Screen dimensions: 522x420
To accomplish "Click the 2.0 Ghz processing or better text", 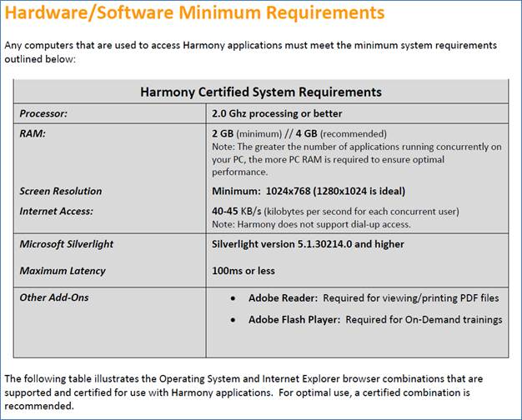I will [x=277, y=113].
